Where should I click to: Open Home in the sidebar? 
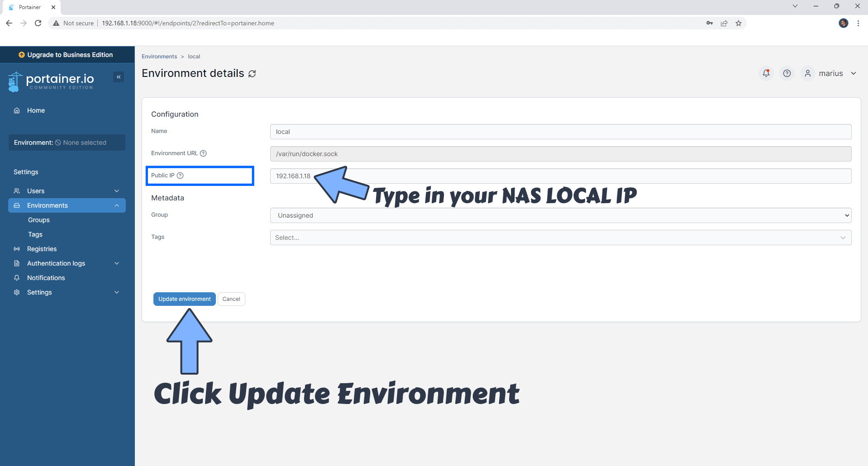(x=36, y=110)
